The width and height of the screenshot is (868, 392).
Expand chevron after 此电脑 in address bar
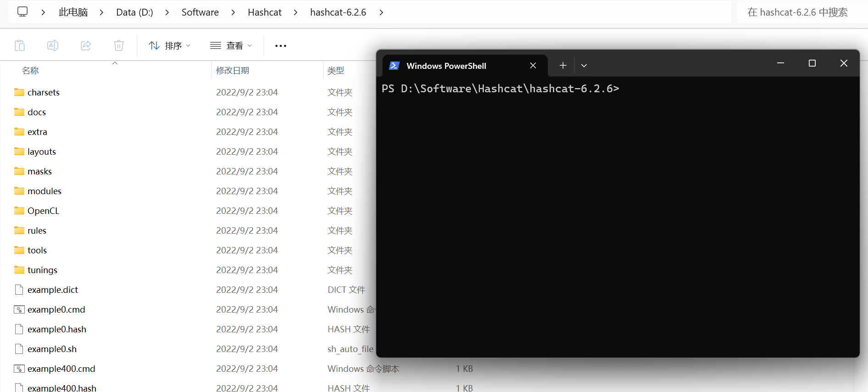(101, 12)
